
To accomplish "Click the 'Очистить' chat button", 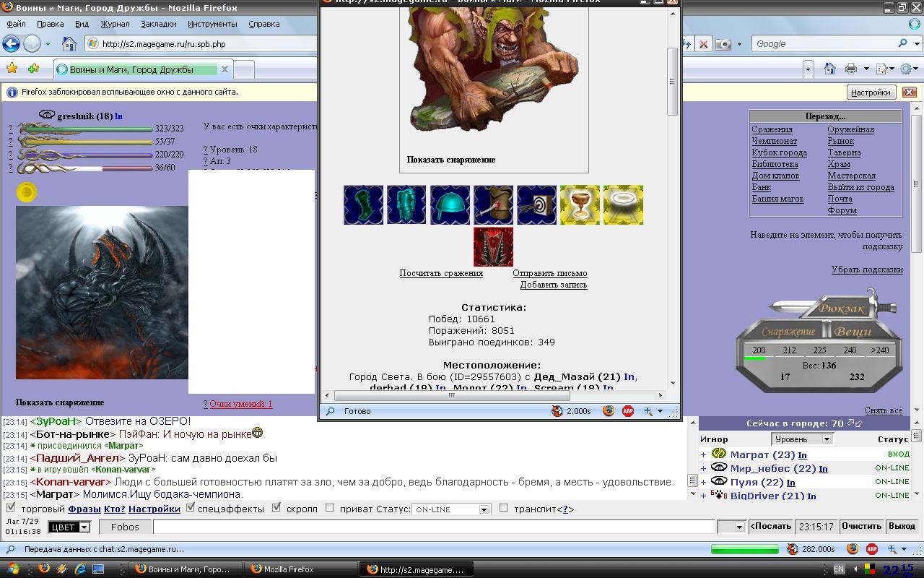I will (861, 526).
